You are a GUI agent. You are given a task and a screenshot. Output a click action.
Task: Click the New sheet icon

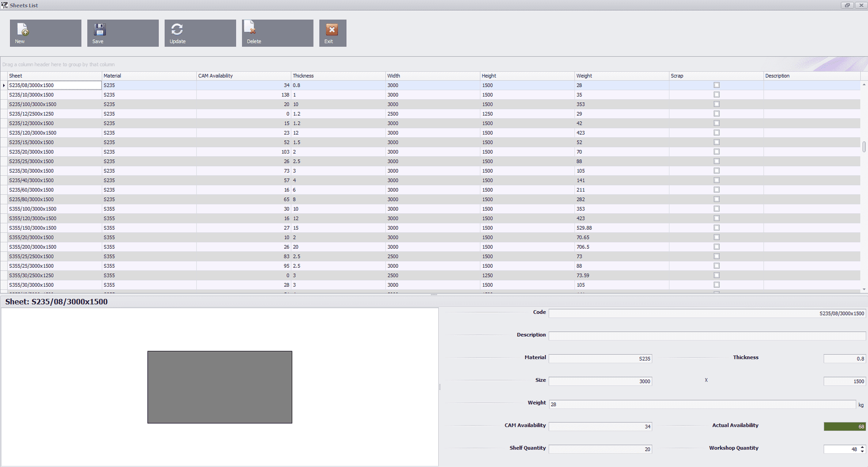22,29
